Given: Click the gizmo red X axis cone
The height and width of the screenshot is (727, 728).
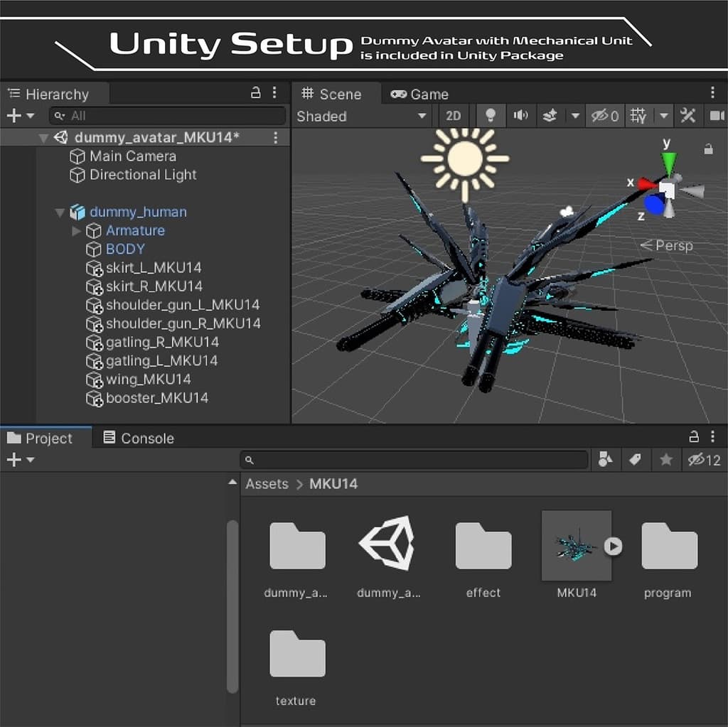Looking at the screenshot, I should point(647,184).
